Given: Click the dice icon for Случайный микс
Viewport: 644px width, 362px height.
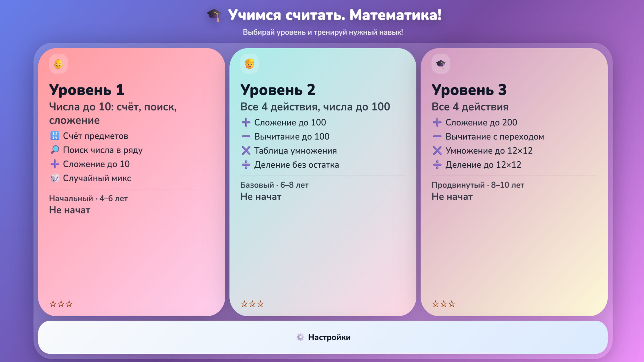Looking at the screenshot, I should pyautogui.click(x=55, y=178).
